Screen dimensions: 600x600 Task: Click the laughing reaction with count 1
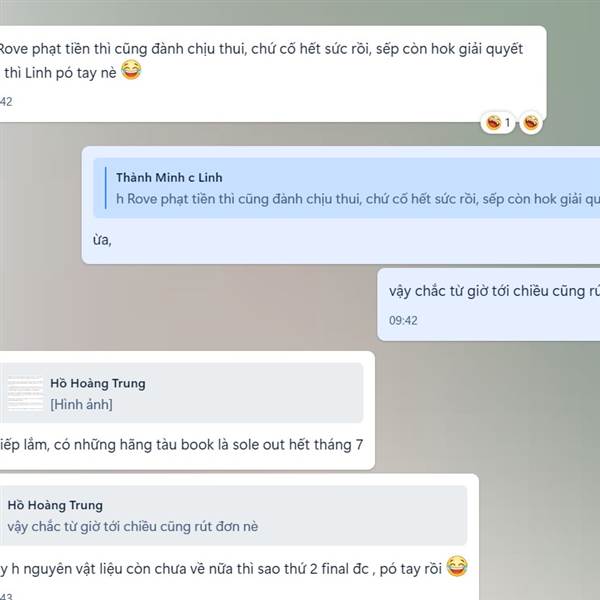coord(498,123)
